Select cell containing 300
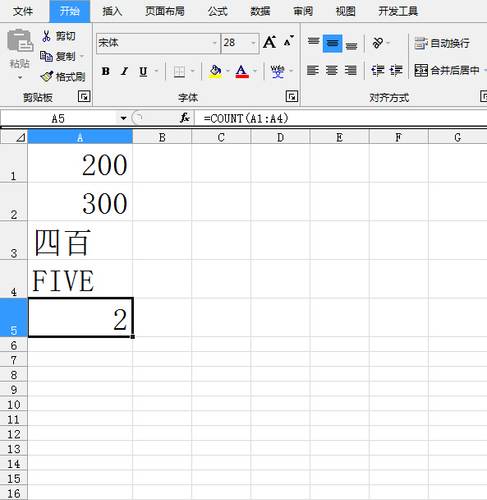This screenshot has width=487, height=500. (x=80, y=202)
